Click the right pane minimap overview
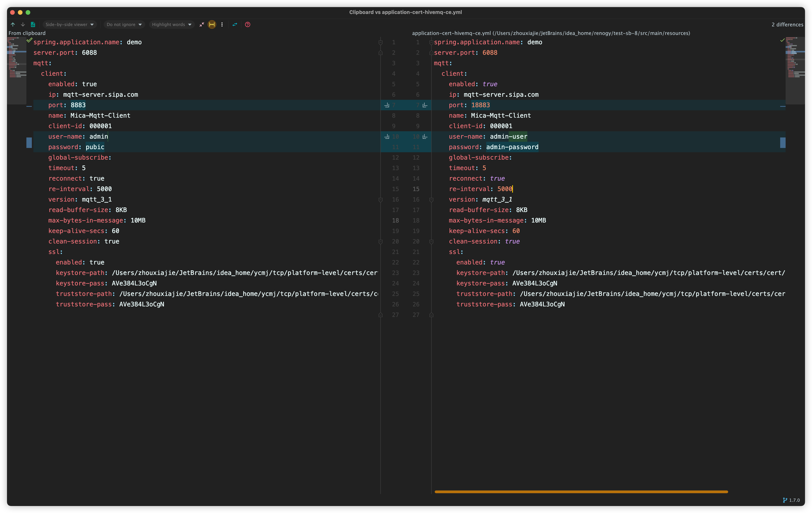Image resolution: width=812 pixels, height=513 pixels. [x=795, y=70]
